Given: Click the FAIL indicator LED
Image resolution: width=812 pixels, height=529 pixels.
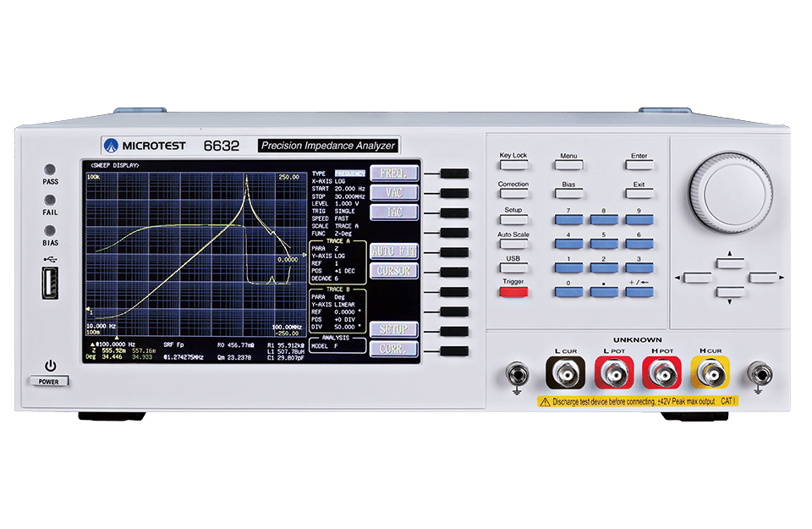Looking at the screenshot, I should (50, 200).
